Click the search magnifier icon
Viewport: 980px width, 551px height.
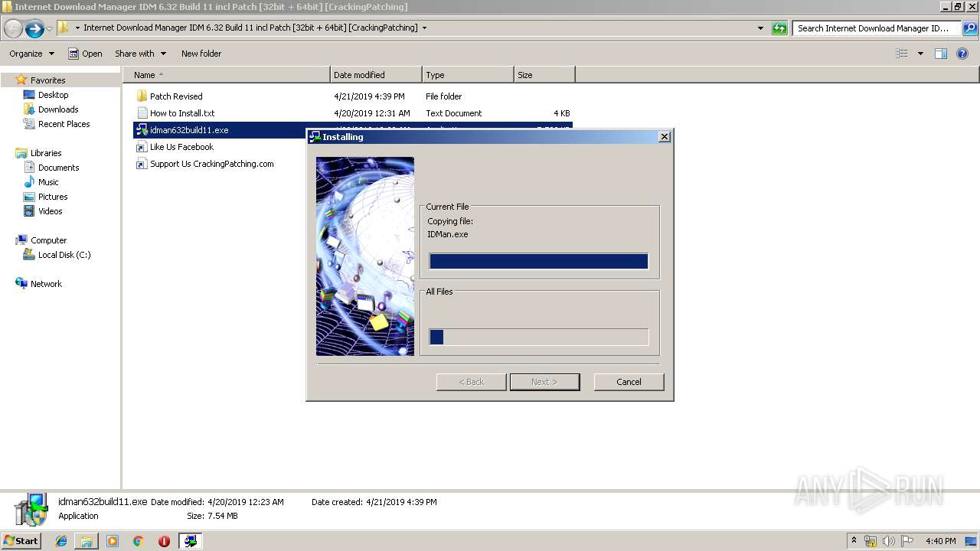(x=969, y=28)
